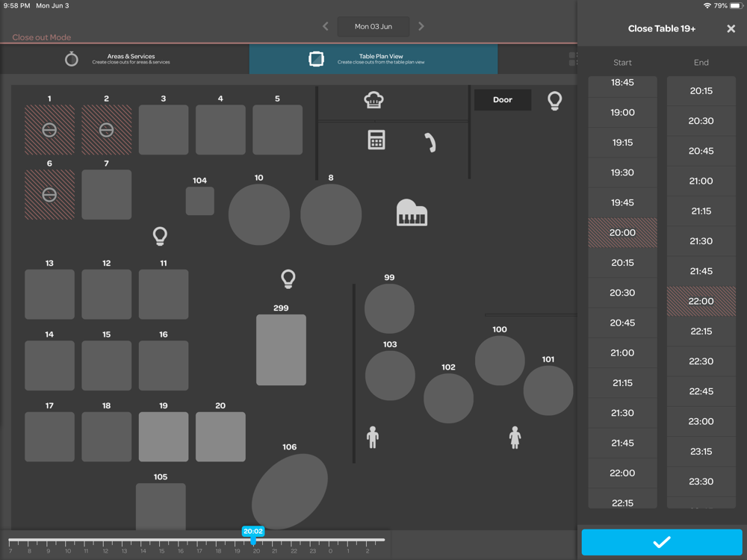Viewport: 747px width, 560px height.
Task: Choose 19:00 in Start column
Action: click(623, 113)
